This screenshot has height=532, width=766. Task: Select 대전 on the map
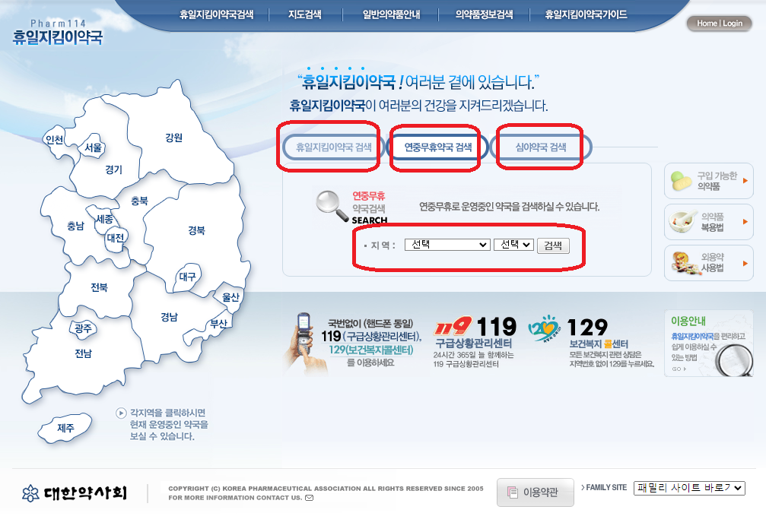point(116,238)
